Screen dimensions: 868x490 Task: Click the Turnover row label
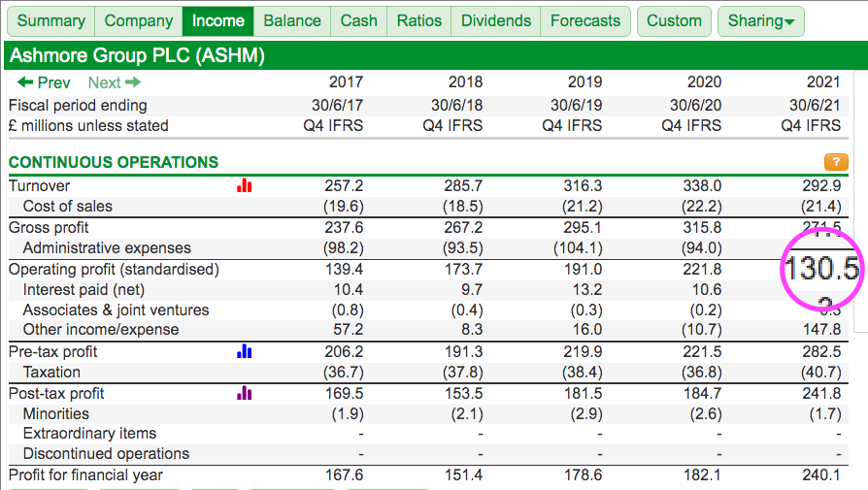pos(39,185)
